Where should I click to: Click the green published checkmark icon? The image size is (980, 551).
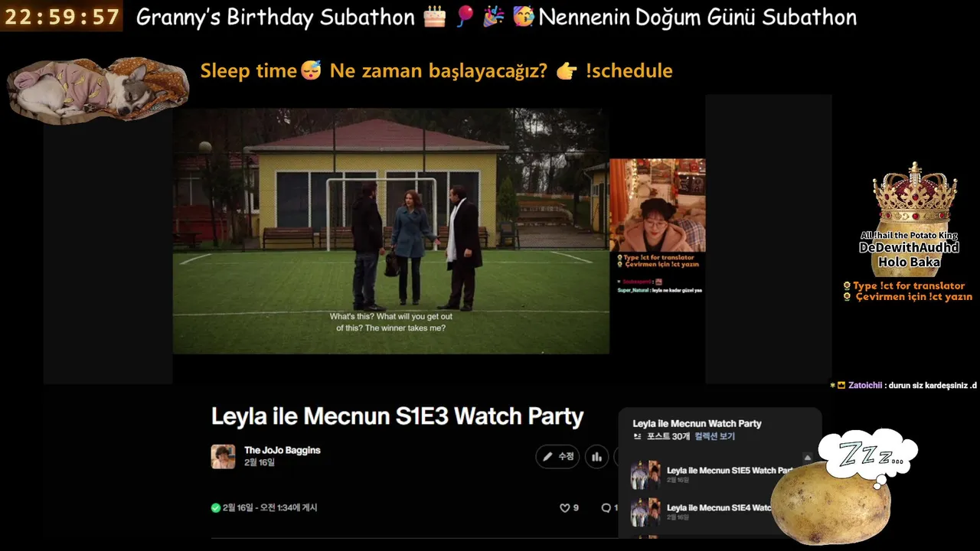216,507
